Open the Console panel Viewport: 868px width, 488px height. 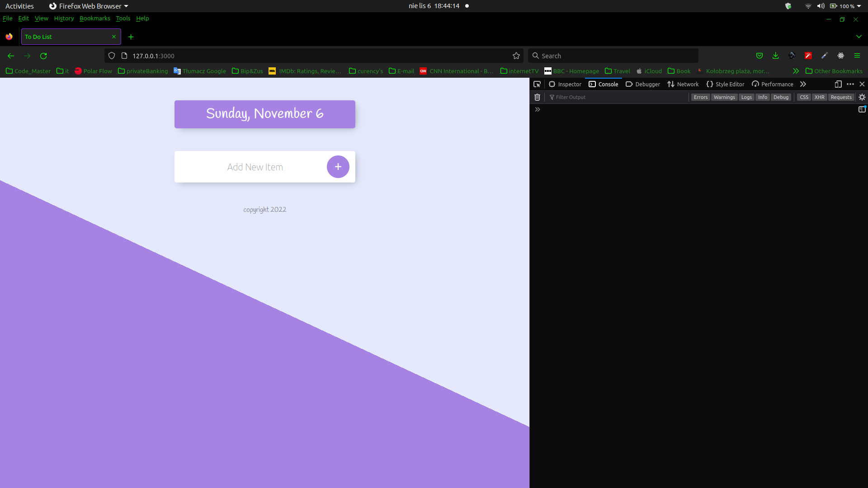(x=604, y=84)
